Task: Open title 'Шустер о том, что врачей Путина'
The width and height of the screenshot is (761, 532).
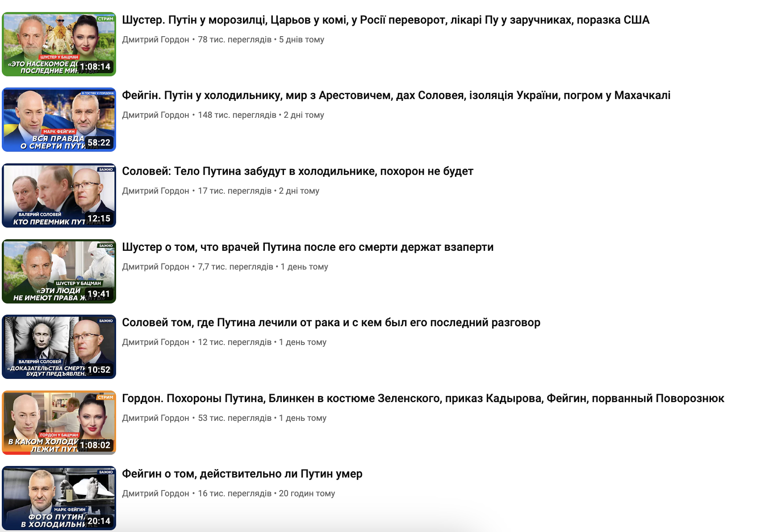Action: [x=308, y=247]
